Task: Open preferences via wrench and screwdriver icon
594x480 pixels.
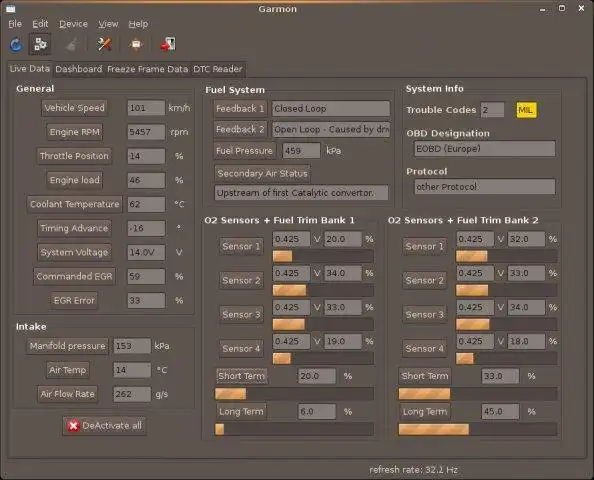Action: click(104, 45)
